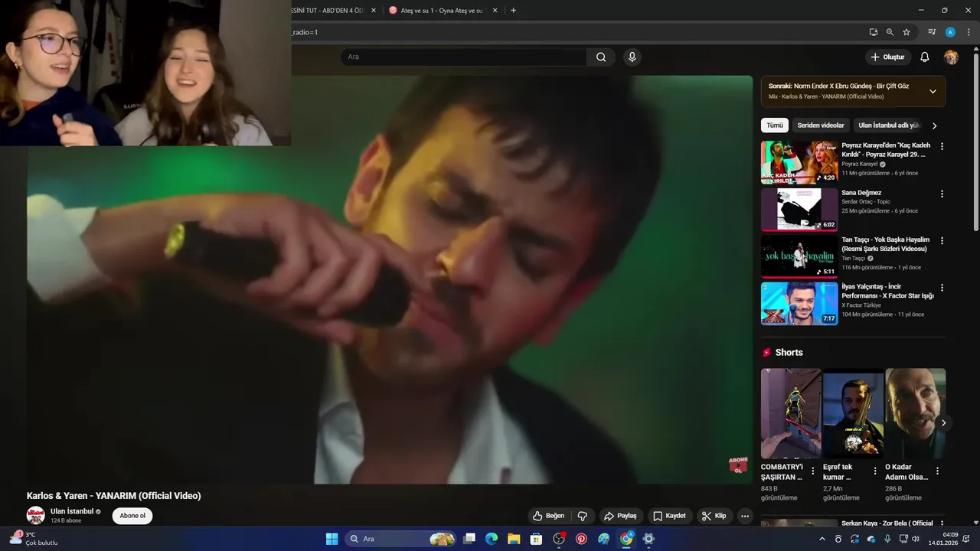The width and height of the screenshot is (980, 551).
Task: Open Microsoft Edge from taskbar
Action: (x=492, y=539)
